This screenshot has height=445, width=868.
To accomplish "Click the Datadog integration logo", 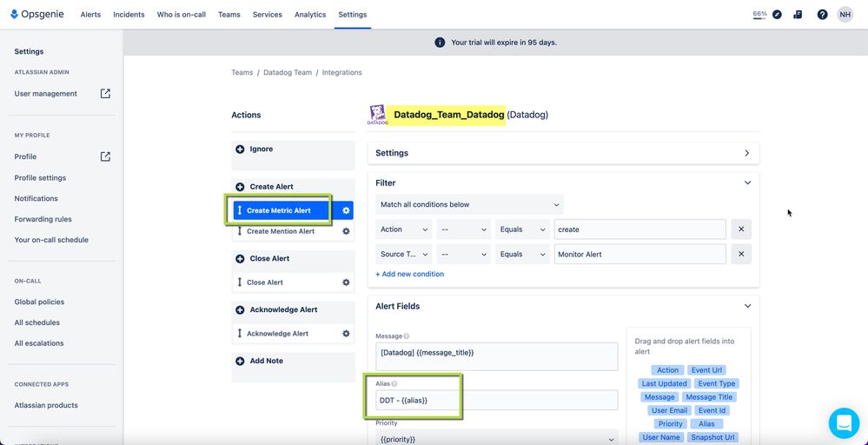I will coord(378,115).
